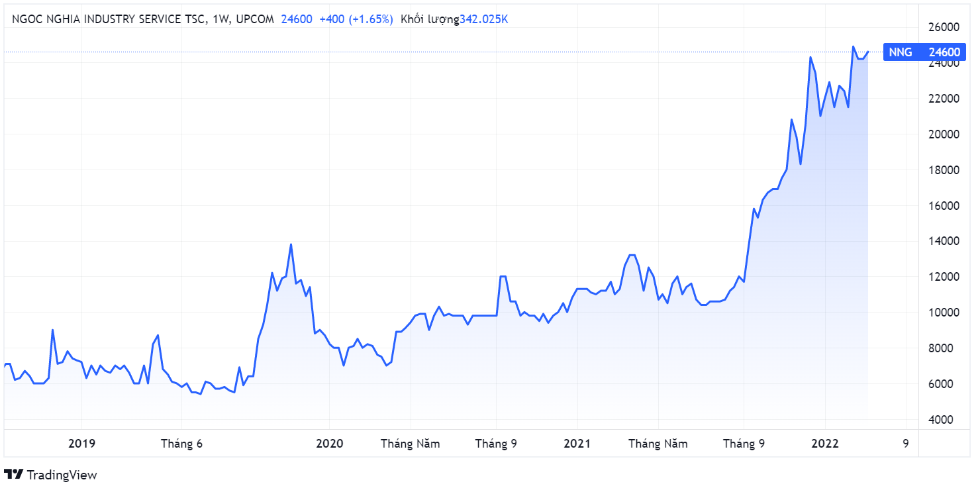
Task: Click the Tháng 6 time axis label
Action: tap(181, 444)
